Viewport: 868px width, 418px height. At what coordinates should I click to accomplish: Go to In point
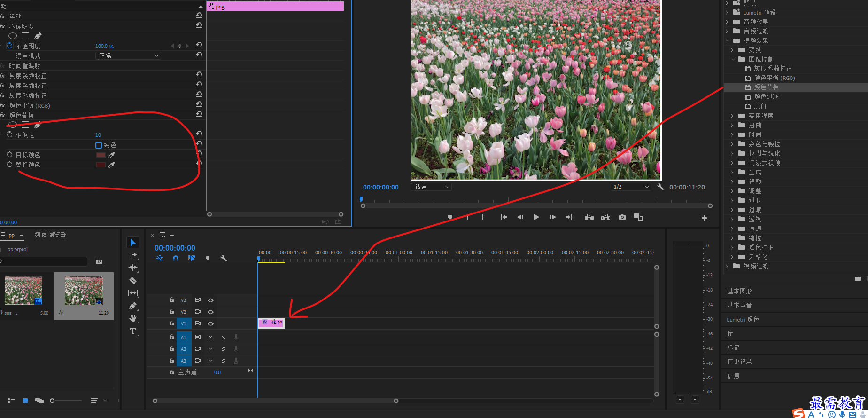click(504, 217)
